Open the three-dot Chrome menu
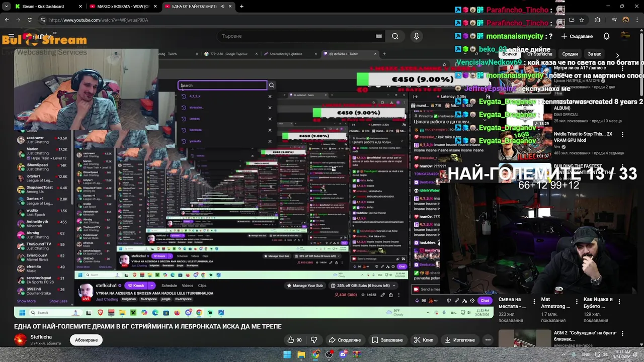The image size is (644, 362). coord(637,20)
